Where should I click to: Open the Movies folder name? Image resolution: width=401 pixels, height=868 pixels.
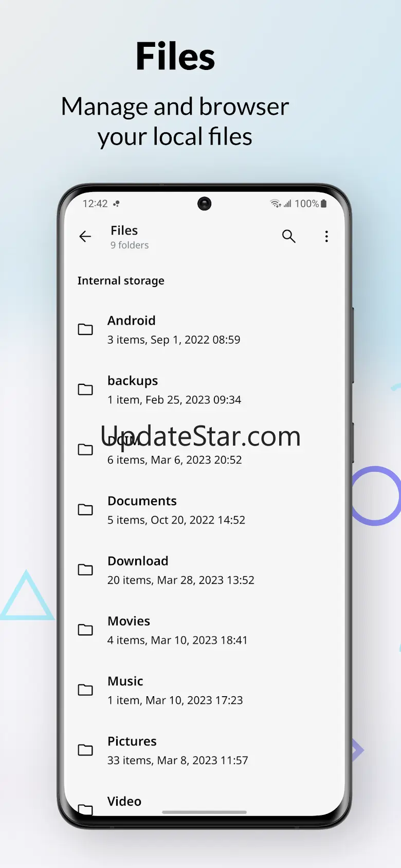coord(129,621)
